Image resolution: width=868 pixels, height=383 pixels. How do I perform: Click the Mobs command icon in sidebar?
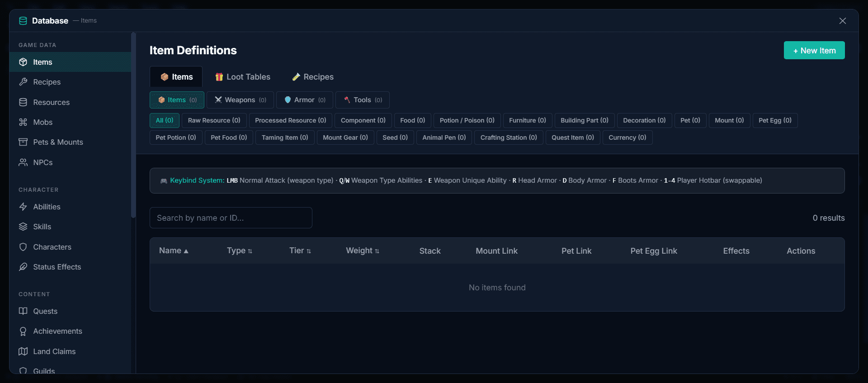(x=23, y=122)
